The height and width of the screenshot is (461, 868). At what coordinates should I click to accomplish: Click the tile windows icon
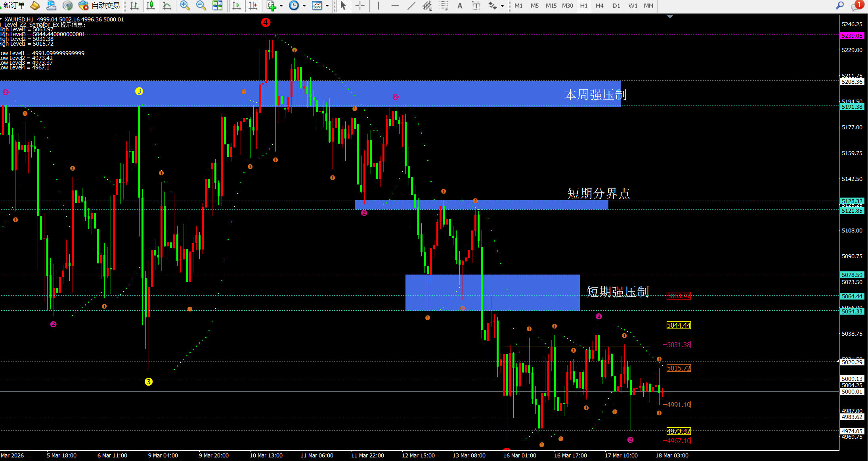coord(217,6)
